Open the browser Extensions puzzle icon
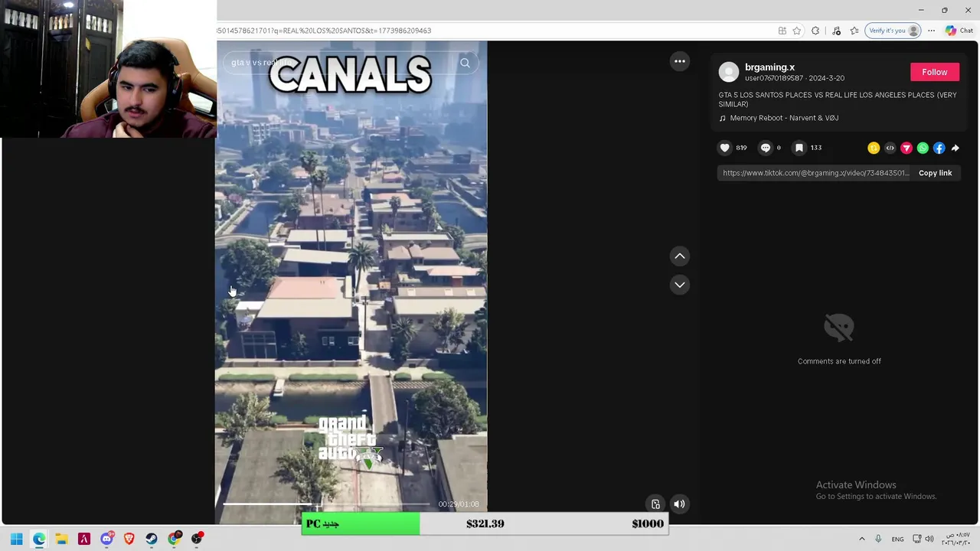 tap(815, 31)
